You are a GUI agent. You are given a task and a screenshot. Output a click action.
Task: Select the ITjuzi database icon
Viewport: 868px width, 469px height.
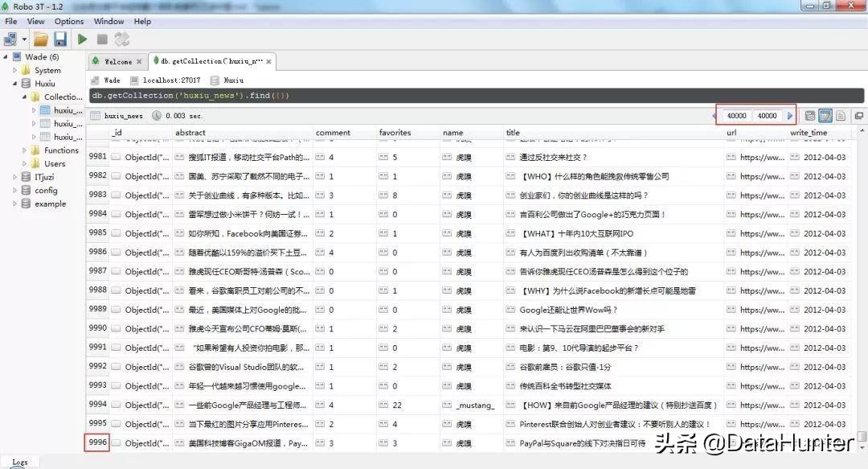pos(26,177)
